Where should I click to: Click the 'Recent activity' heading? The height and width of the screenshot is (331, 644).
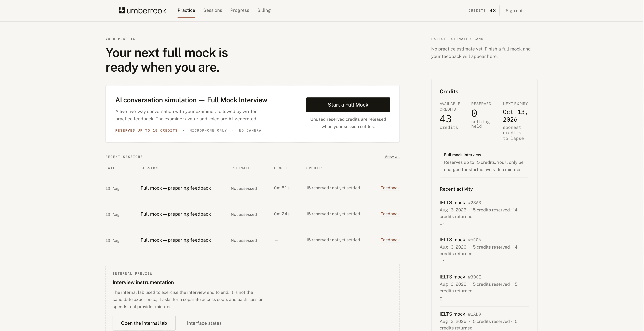pyautogui.click(x=456, y=189)
